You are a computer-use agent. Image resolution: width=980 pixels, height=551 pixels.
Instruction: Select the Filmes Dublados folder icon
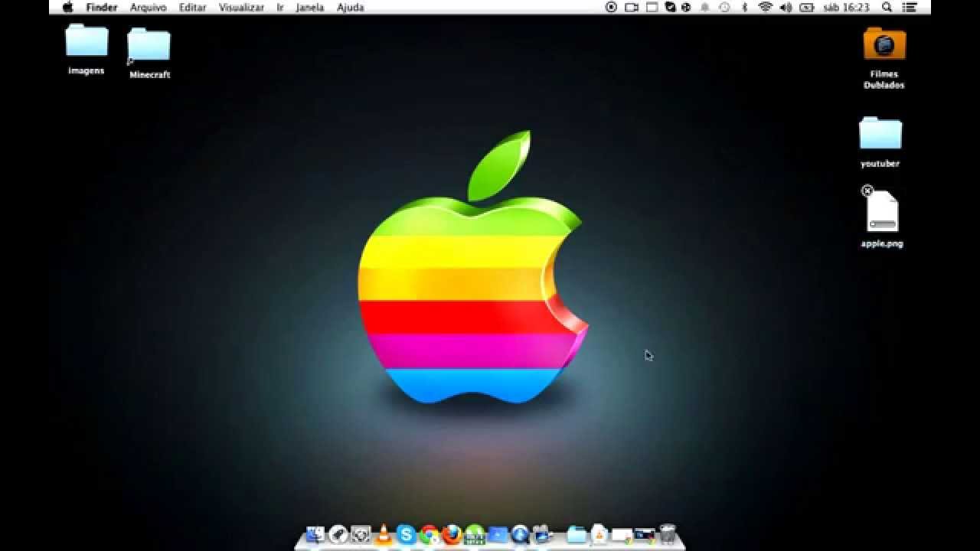[884, 44]
